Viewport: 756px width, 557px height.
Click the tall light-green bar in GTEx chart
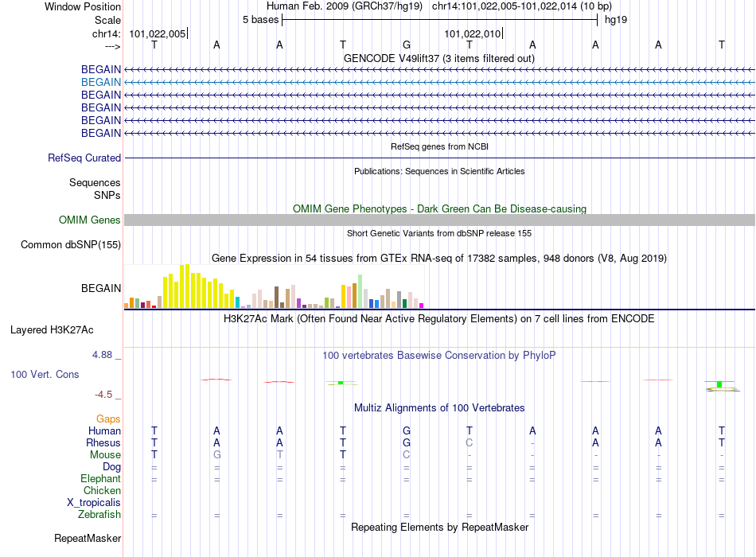tap(360, 291)
